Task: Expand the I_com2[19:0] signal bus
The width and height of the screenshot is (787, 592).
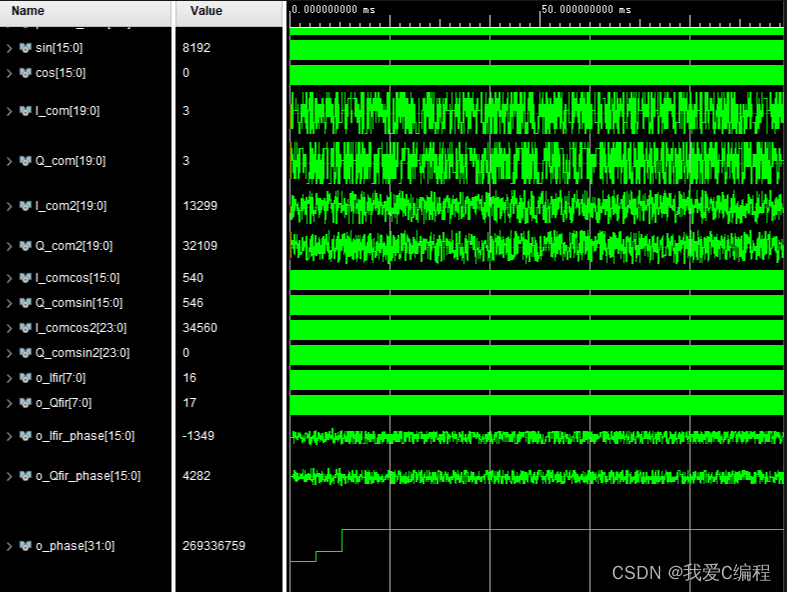Action: [9, 206]
